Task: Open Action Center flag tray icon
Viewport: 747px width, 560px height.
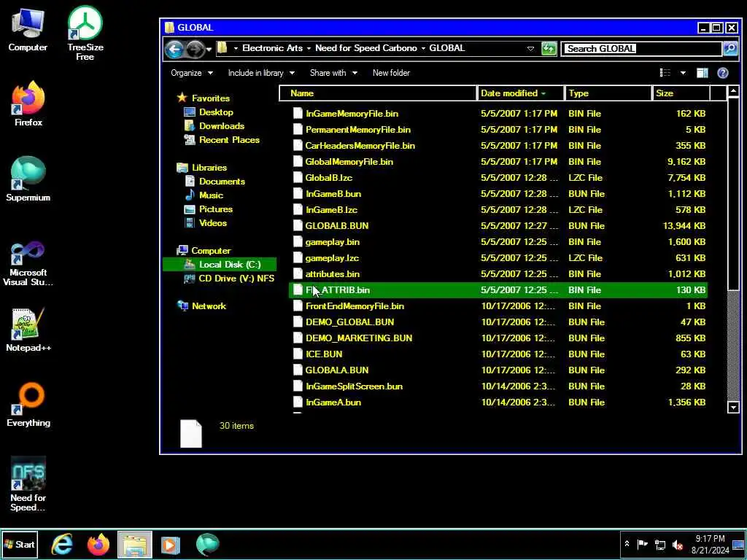Action: (643, 544)
